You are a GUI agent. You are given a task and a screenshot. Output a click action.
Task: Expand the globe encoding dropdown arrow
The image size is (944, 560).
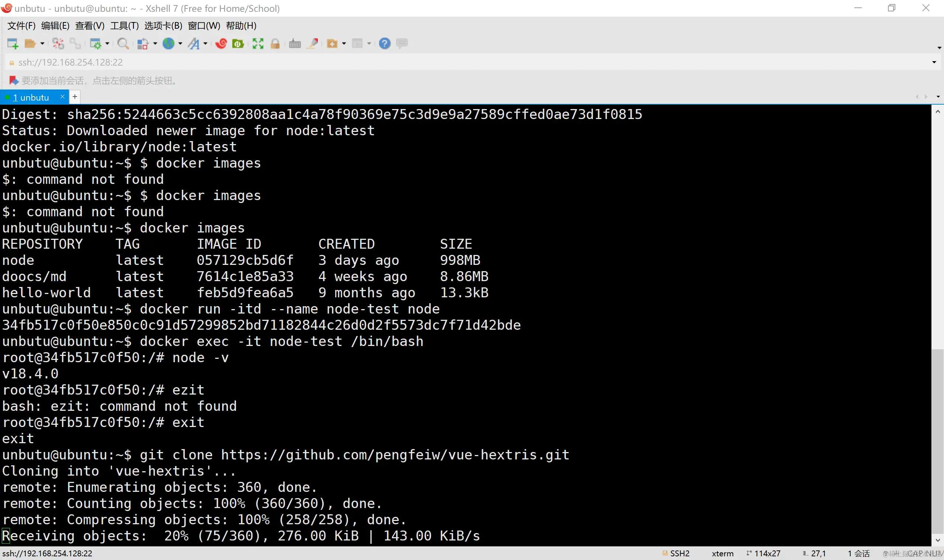(180, 44)
